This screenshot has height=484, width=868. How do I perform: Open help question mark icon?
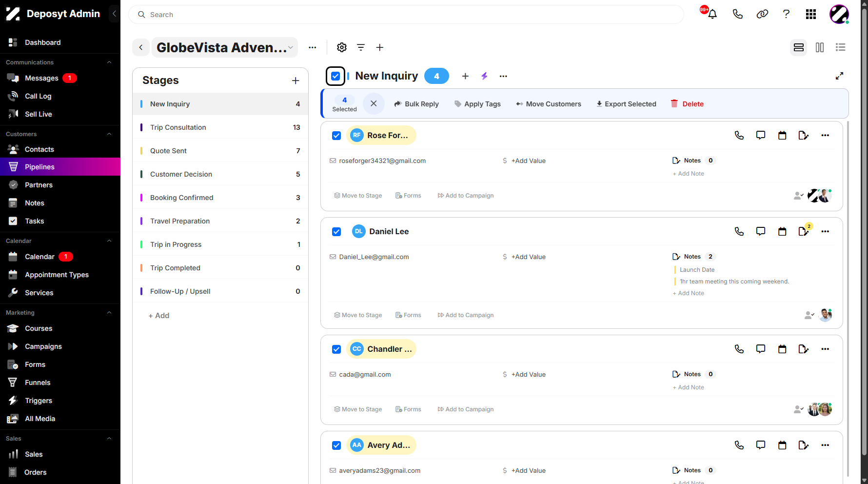[786, 14]
